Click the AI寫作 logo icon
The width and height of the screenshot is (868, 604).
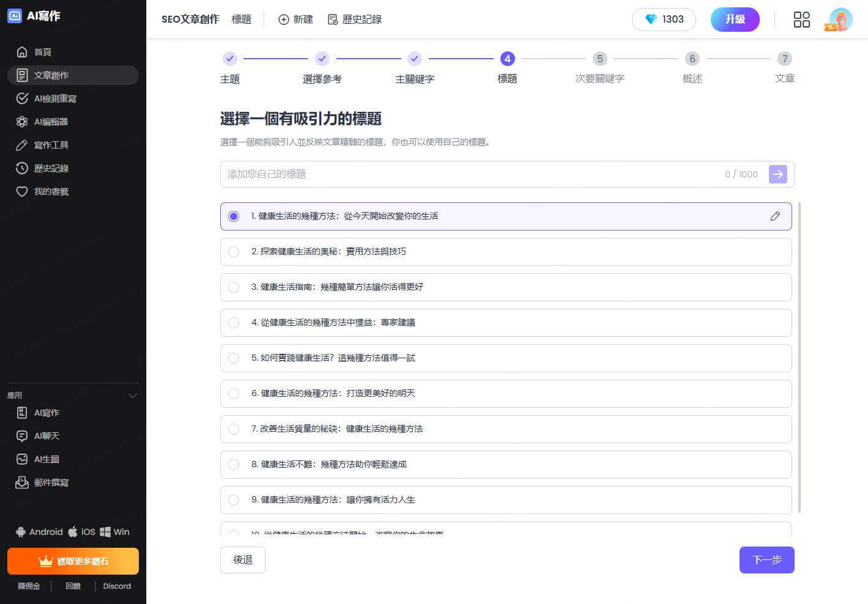pos(15,16)
